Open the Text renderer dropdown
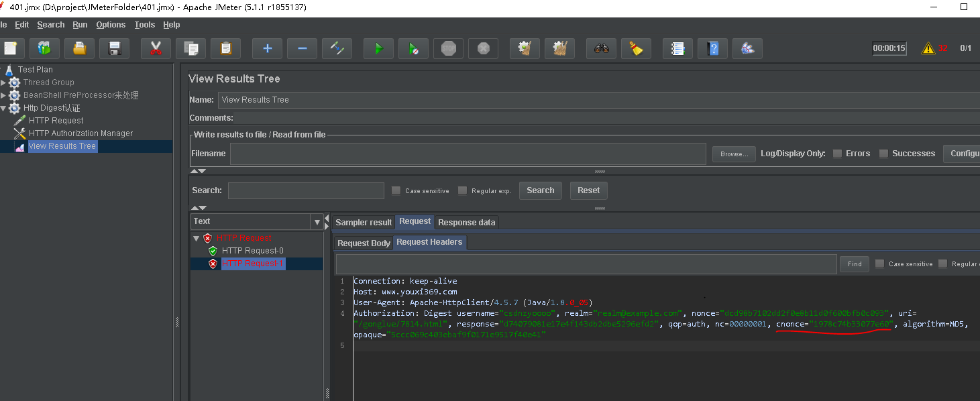Image resolution: width=980 pixels, height=401 pixels. (317, 221)
